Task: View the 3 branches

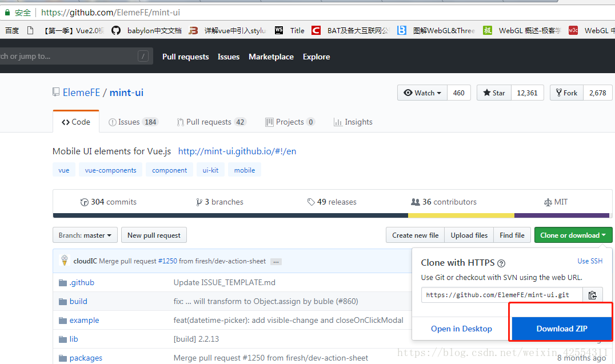Action: tap(219, 202)
